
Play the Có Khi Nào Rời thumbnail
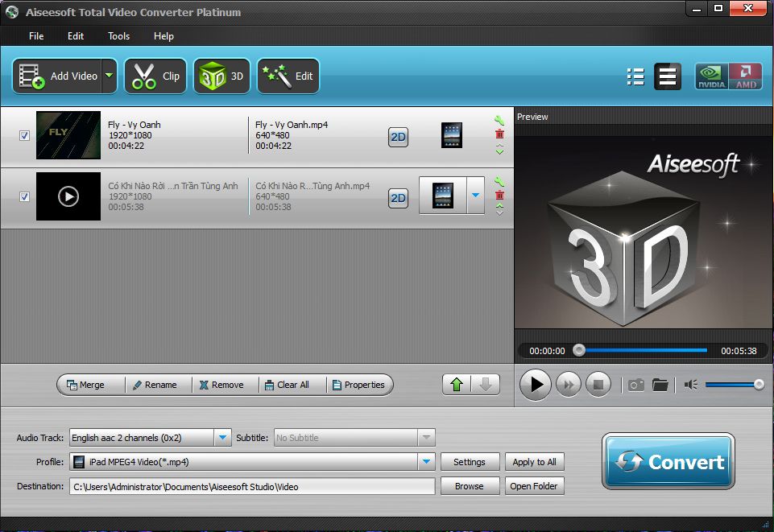68,196
